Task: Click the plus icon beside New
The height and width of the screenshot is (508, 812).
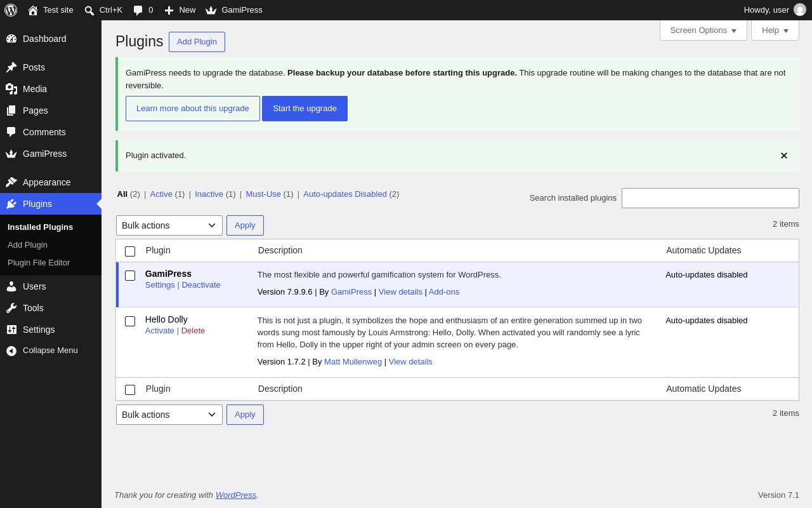Action: [x=169, y=10]
